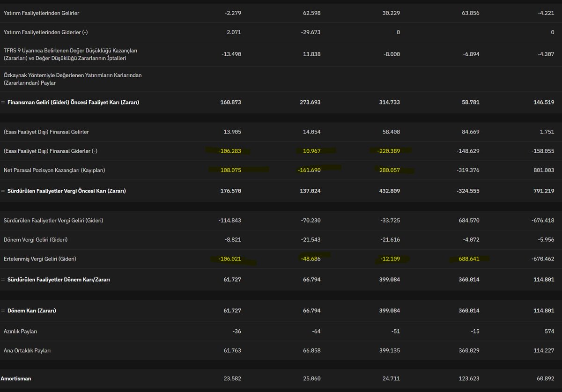
Task: Select the TFRS 9 Değer Düşüklüğü row label
Action: click(70, 54)
